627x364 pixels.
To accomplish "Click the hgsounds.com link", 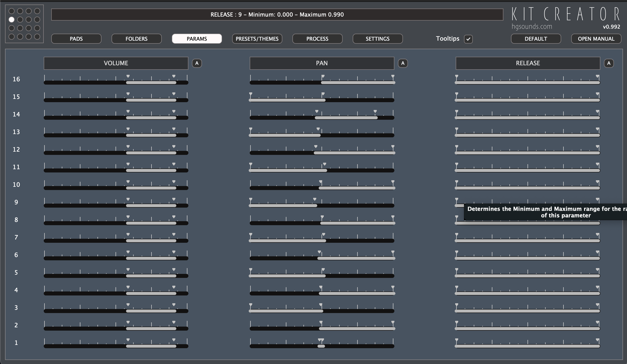I will (x=532, y=27).
